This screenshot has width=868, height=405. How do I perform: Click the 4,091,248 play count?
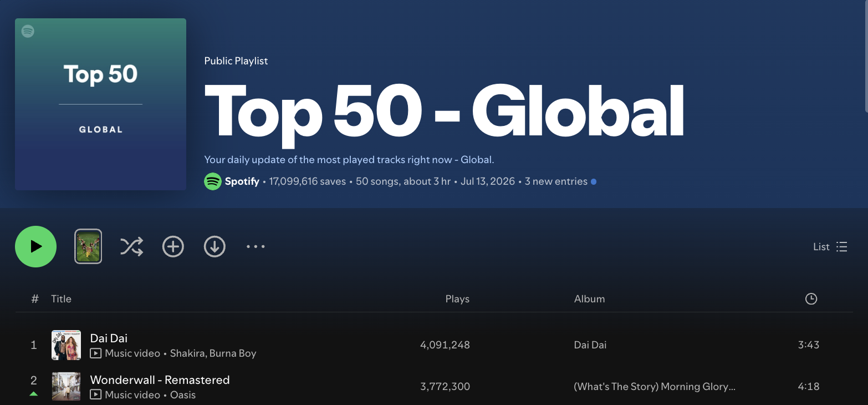pyautogui.click(x=445, y=345)
